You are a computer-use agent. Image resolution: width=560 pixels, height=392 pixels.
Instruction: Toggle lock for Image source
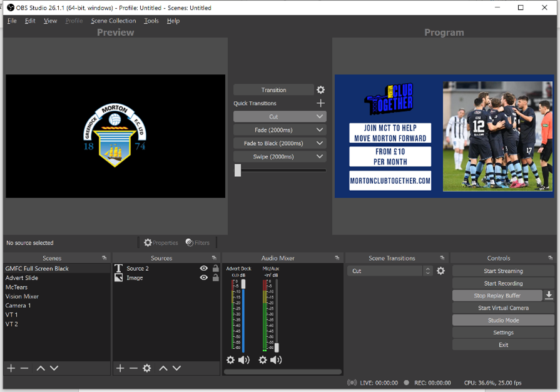coord(216,278)
